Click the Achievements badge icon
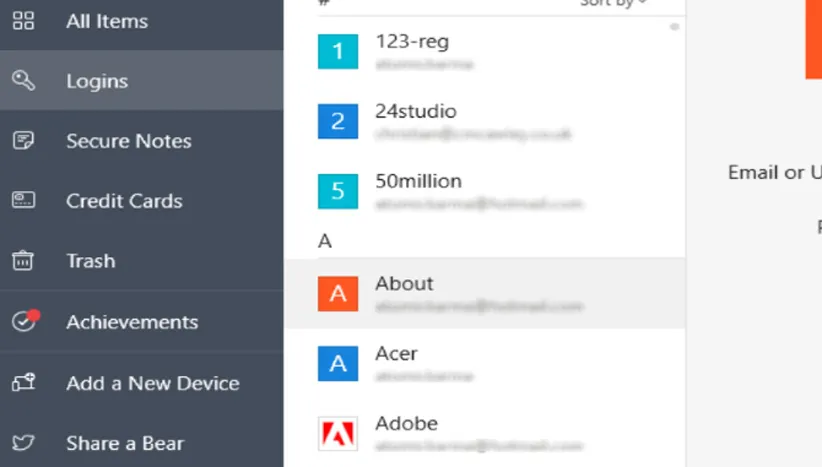This screenshot has height=467, width=822. coord(23,322)
